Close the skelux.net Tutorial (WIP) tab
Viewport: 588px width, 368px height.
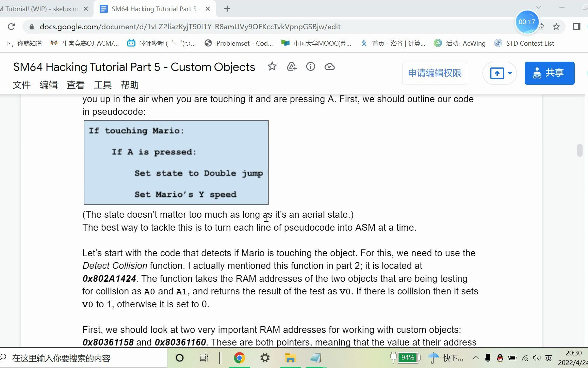point(86,9)
